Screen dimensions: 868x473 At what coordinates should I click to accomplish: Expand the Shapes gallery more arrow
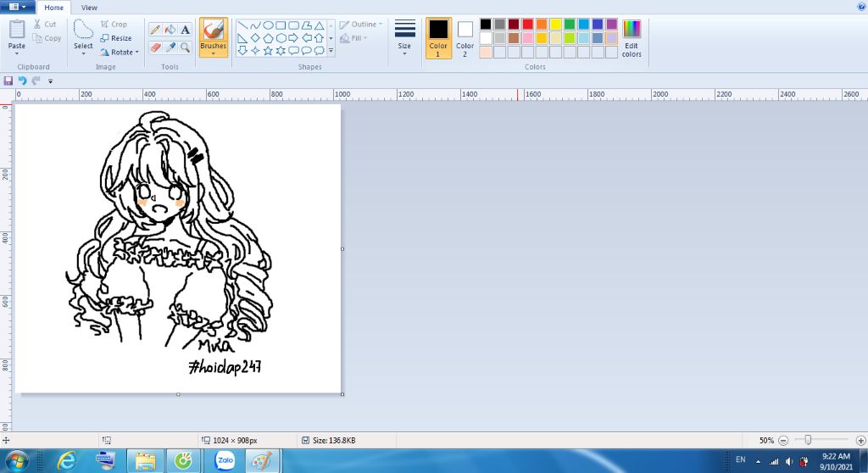331,51
